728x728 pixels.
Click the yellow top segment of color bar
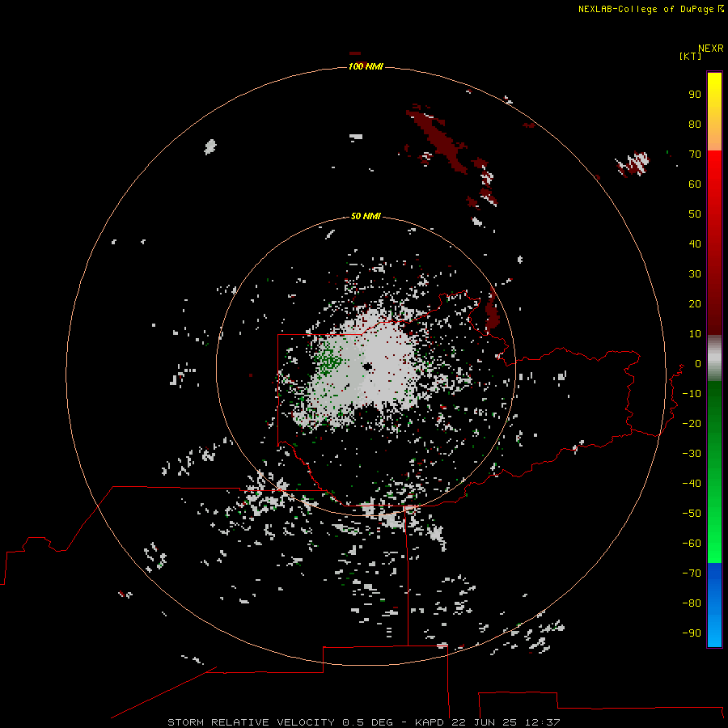point(714,112)
